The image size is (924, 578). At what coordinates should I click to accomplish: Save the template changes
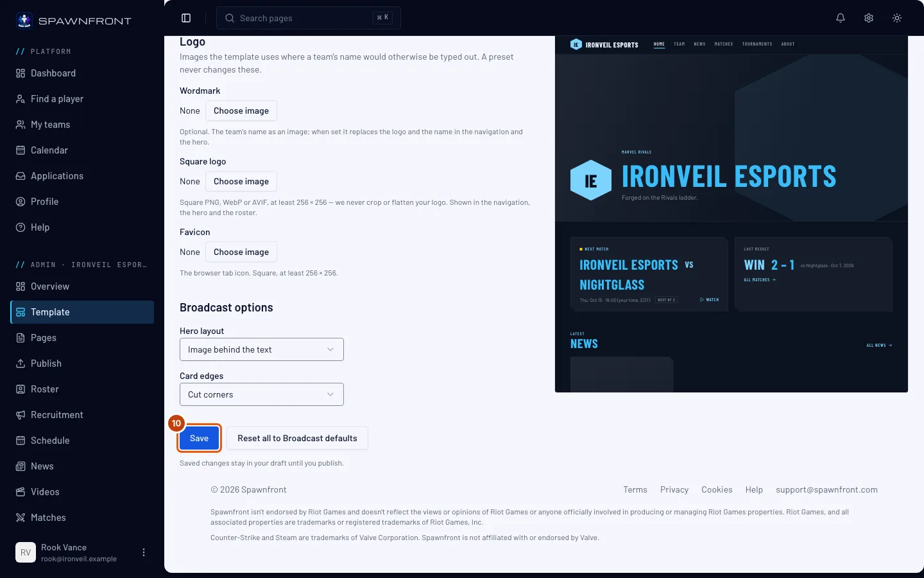(x=199, y=438)
